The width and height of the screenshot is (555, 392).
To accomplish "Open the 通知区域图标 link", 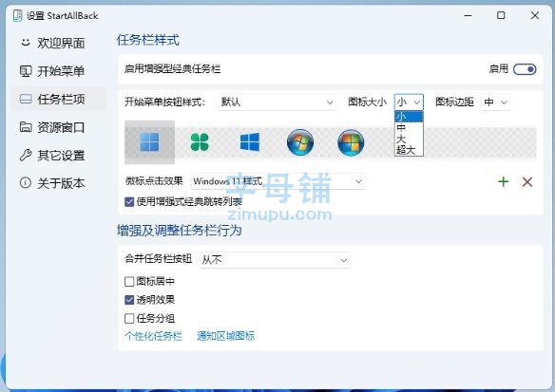I will (226, 336).
